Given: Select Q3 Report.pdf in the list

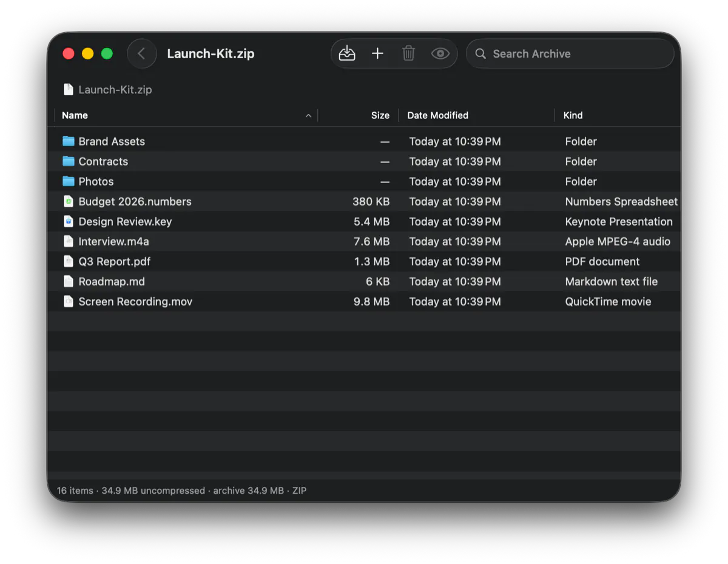Looking at the screenshot, I should [364, 261].
